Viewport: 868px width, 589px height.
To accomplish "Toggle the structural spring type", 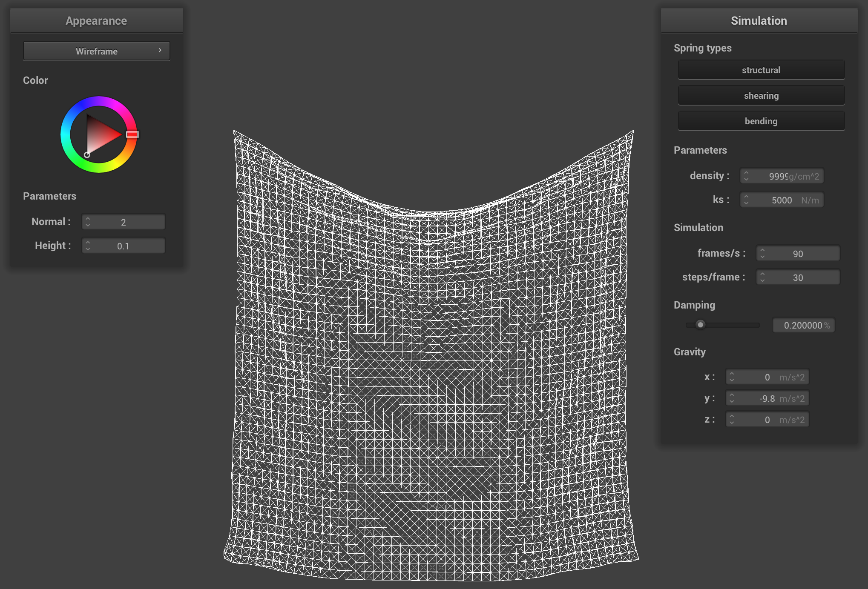I will [761, 69].
